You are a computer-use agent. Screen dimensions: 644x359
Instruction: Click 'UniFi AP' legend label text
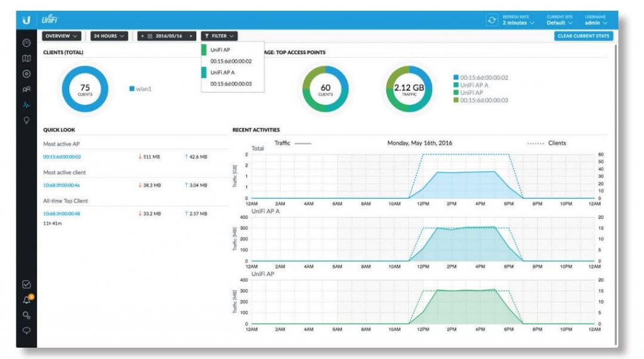(472, 92)
